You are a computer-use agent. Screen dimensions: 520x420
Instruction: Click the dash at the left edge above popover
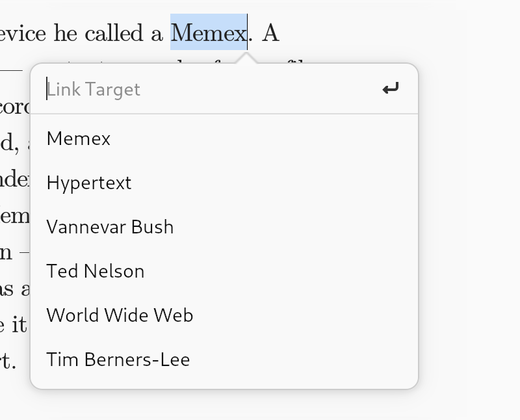[11, 68]
